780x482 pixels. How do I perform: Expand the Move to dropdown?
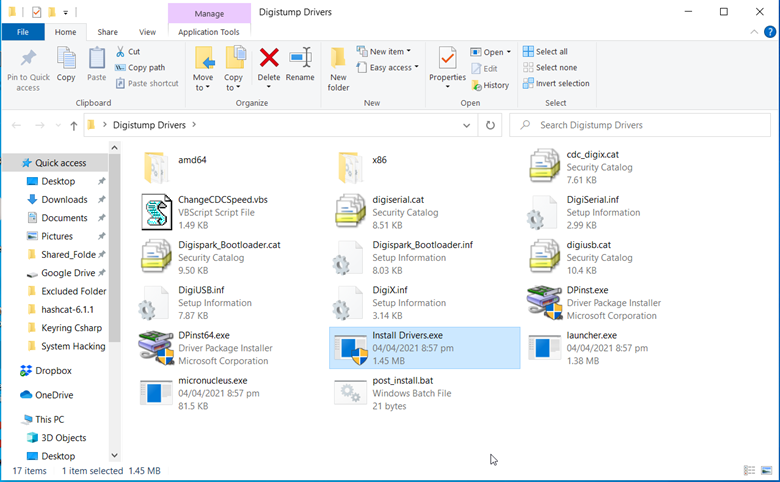point(203,87)
